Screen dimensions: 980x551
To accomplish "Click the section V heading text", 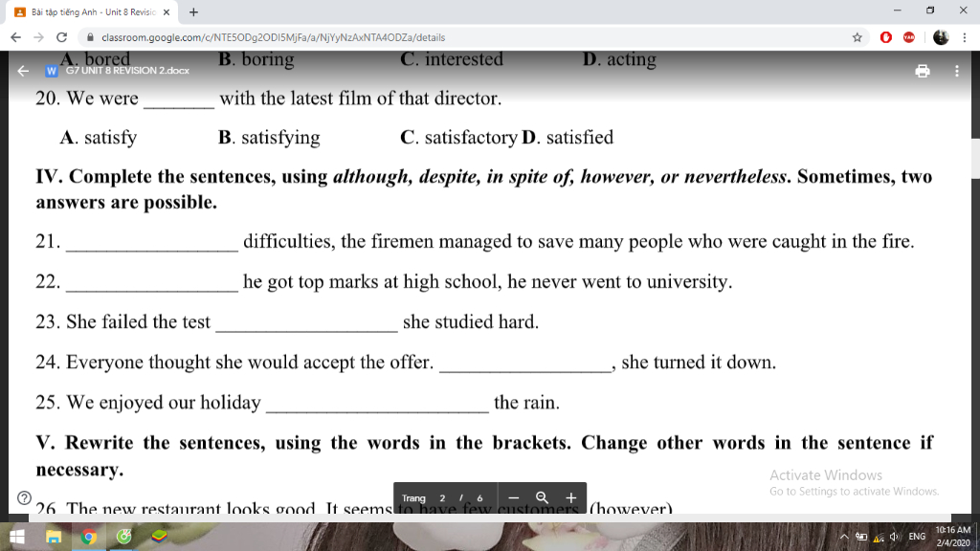I will [483, 456].
